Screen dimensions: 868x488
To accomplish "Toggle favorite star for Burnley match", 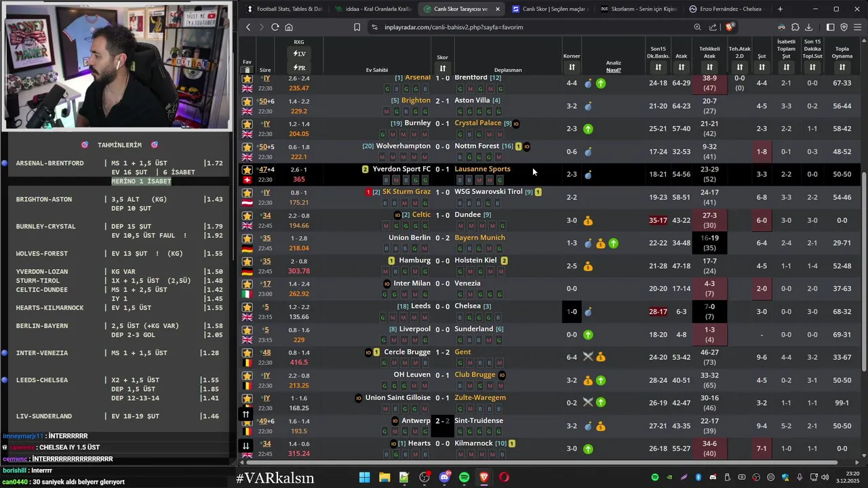I will click(x=247, y=124).
